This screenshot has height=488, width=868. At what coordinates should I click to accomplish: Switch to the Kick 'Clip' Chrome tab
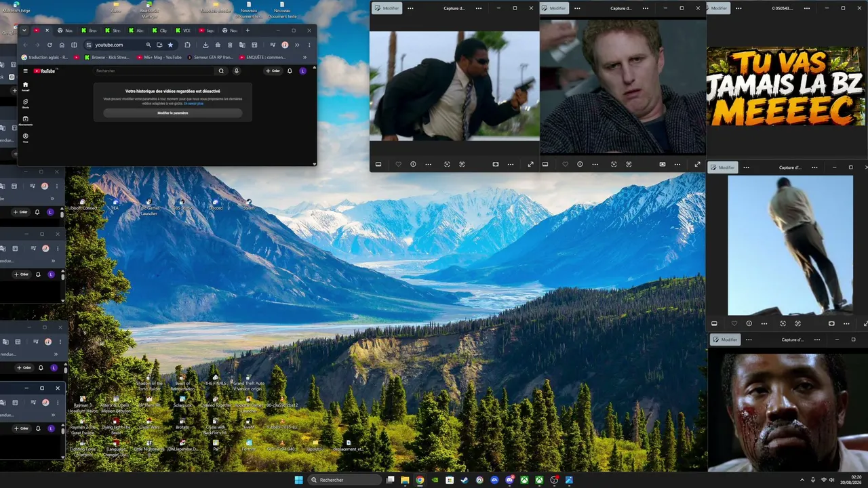tap(160, 30)
